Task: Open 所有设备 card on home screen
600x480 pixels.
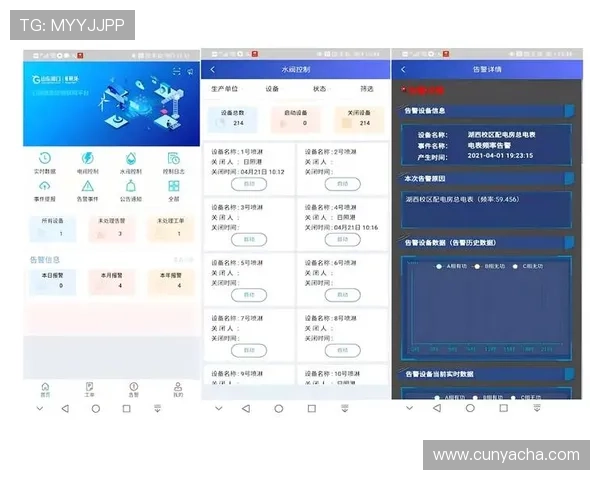Action: [x=53, y=229]
